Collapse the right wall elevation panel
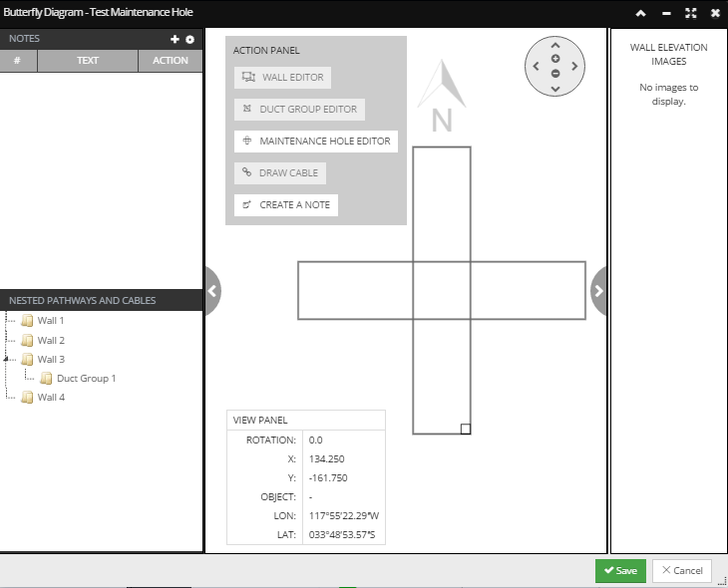 598,291
